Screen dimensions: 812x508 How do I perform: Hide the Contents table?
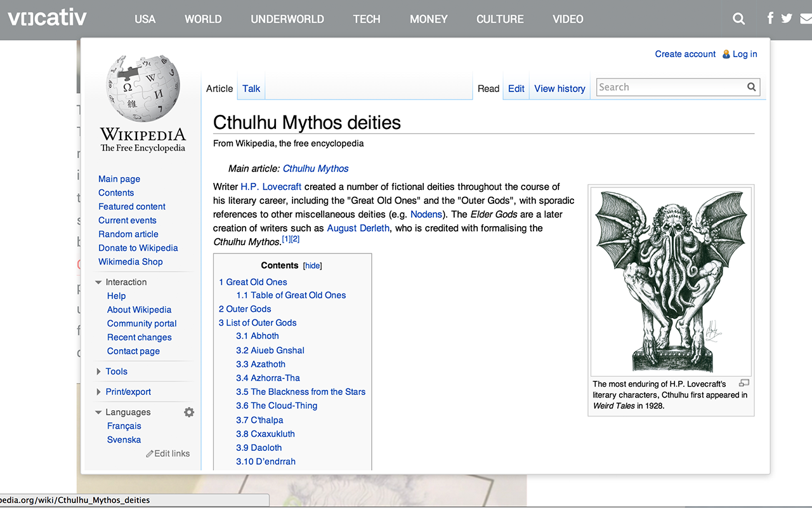(313, 266)
